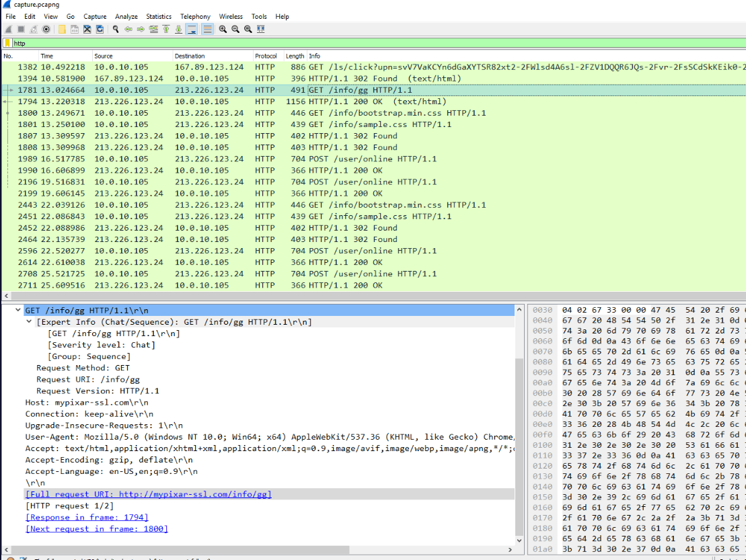Select the Host: mypixar-ssl.com line

click(87, 402)
